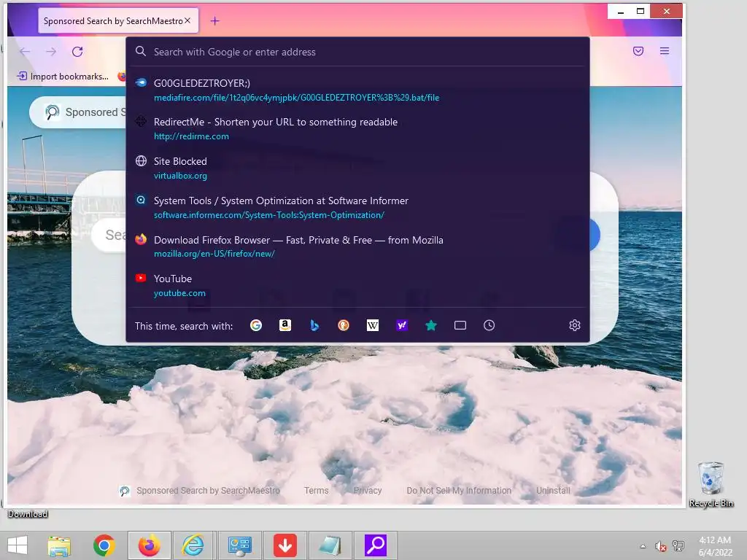Close the Sponsored Search by SearchMaestro tab
747x560 pixels.
click(x=187, y=20)
